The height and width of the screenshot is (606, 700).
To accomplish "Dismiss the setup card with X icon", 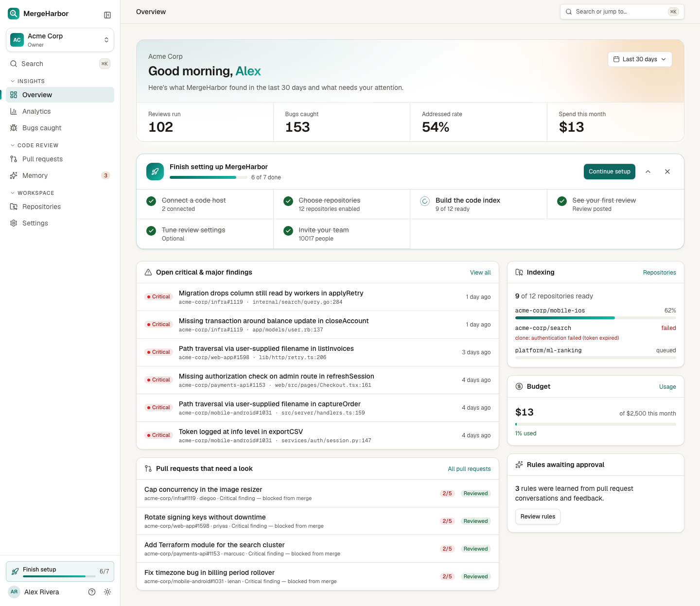I will point(667,172).
